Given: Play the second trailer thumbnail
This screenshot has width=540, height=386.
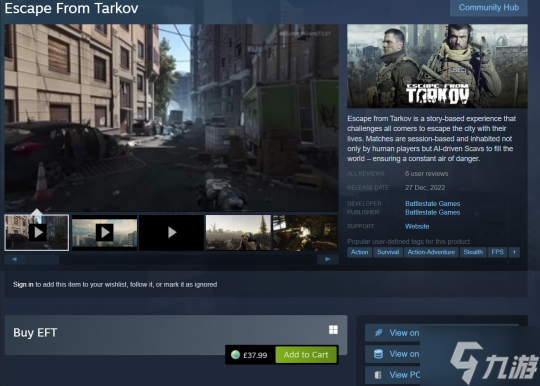Looking at the screenshot, I should (x=104, y=233).
